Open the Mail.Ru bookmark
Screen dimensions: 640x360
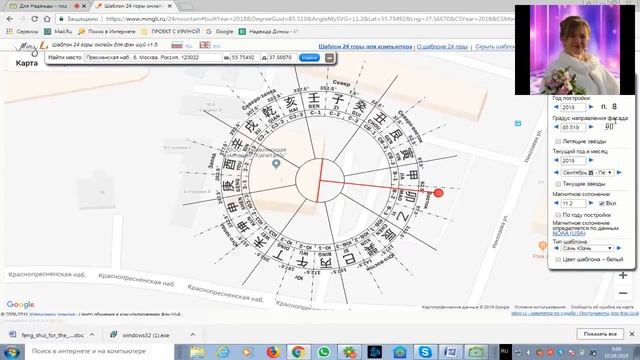pos(58,31)
